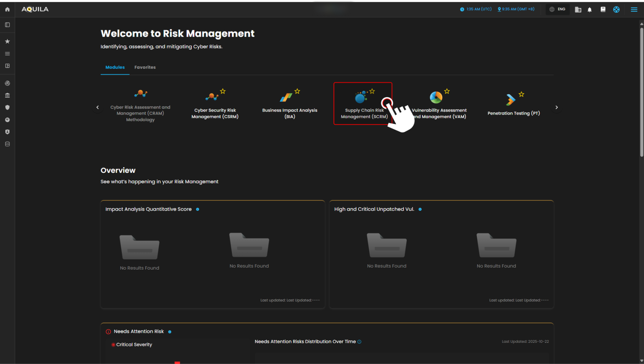Open the hamburger menu at top right
Image resolution: width=644 pixels, height=364 pixels.
tap(634, 10)
